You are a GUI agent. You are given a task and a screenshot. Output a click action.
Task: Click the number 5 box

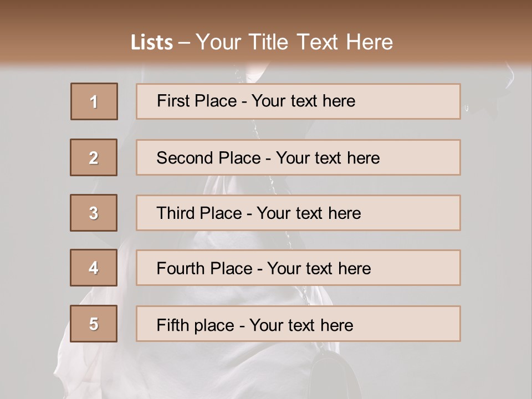[94, 324]
